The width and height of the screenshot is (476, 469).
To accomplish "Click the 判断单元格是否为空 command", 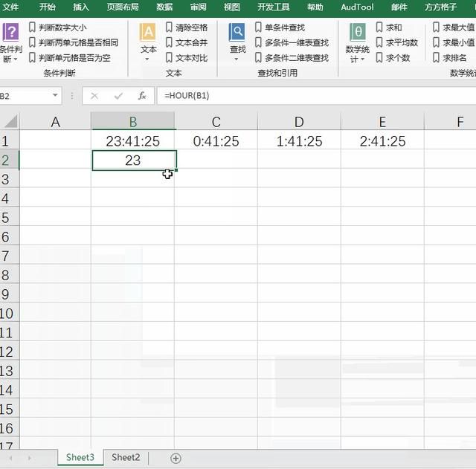I will (70, 58).
